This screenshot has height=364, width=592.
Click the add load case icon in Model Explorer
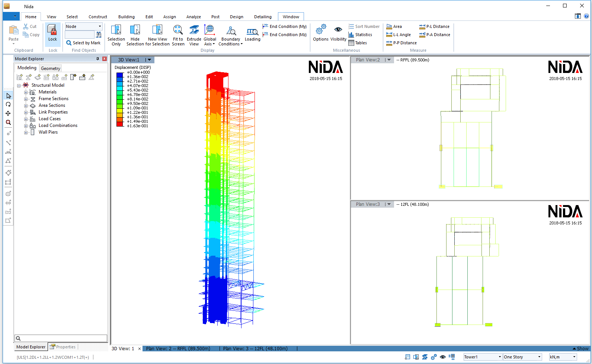click(47, 77)
